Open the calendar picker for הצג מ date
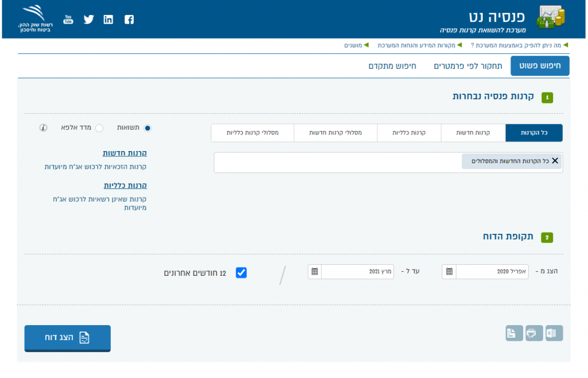This screenshot has width=588, height=378. click(449, 272)
